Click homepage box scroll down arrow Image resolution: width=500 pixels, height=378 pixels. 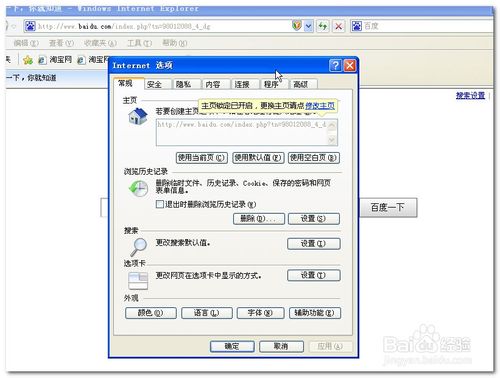pos(332,140)
